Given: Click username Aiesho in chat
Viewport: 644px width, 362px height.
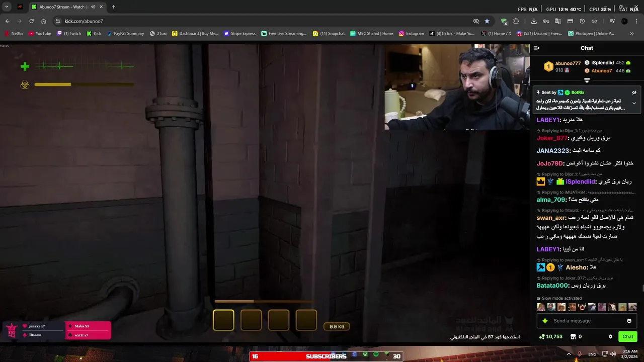Looking at the screenshot, I should point(576,267).
